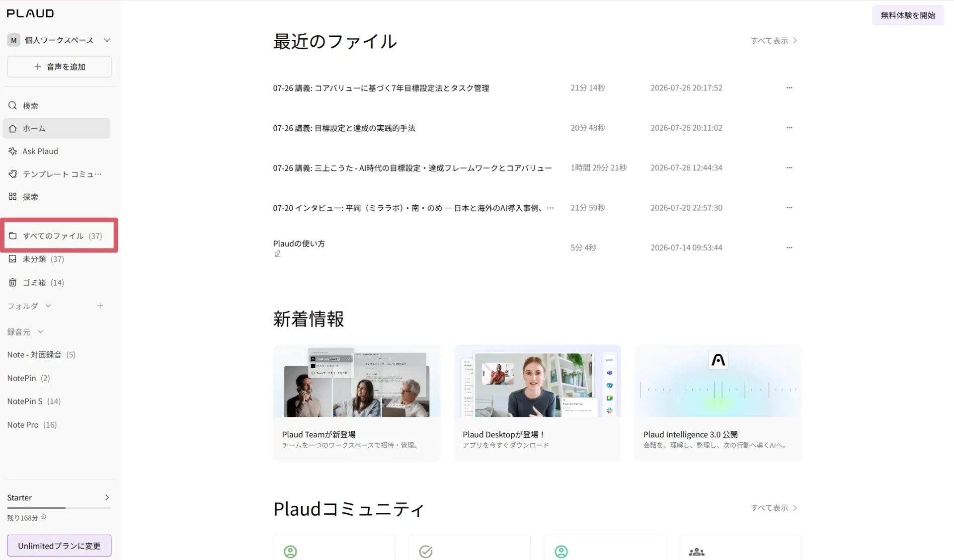Open more options for 07-20 interview file
954x560 pixels.
click(789, 208)
